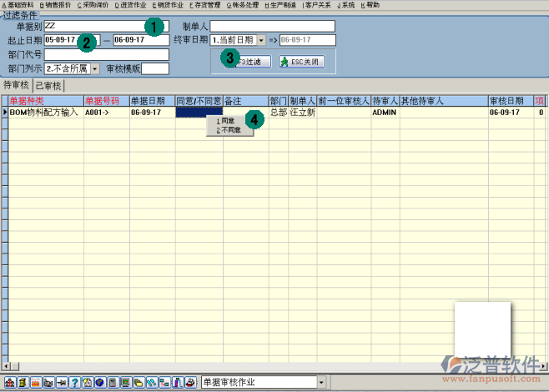Image resolution: width=549 pixels, height=392 pixels.
Task: Click the computer monitor icon in toolbar
Action: pyautogui.click(x=126, y=383)
